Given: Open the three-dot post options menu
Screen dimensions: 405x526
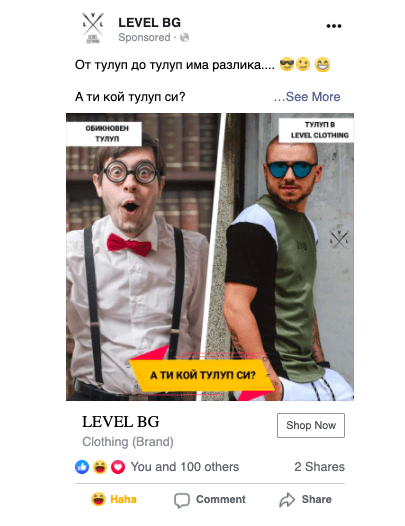Looking at the screenshot, I should click(x=334, y=26).
